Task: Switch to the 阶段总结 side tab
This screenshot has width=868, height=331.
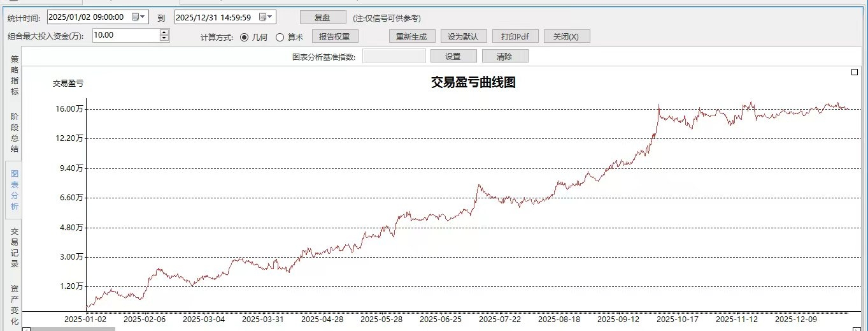Action: [x=14, y=132]
